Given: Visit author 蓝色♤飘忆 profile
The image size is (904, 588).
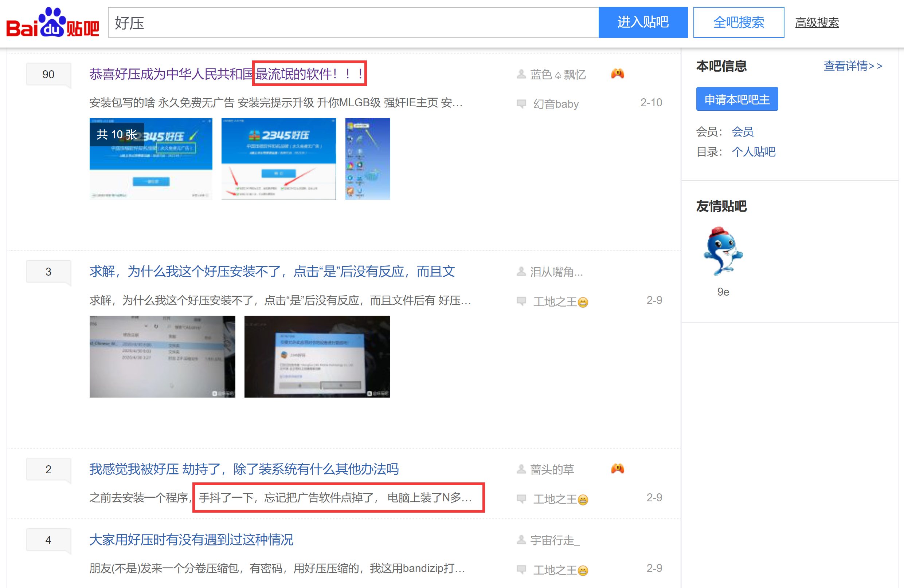Looking at the screenshot, I should (x=558, y=74).
